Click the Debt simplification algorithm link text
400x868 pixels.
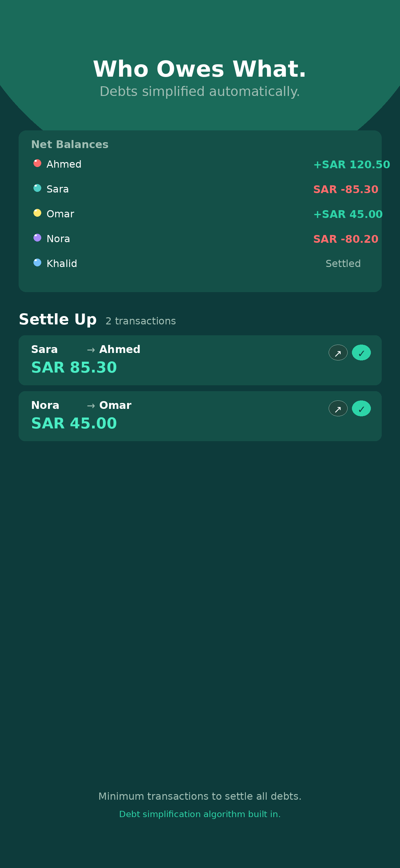pos(200,814)
